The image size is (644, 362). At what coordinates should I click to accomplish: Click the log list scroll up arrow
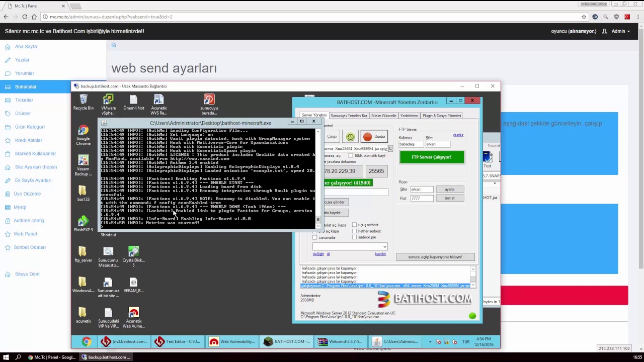473,269
